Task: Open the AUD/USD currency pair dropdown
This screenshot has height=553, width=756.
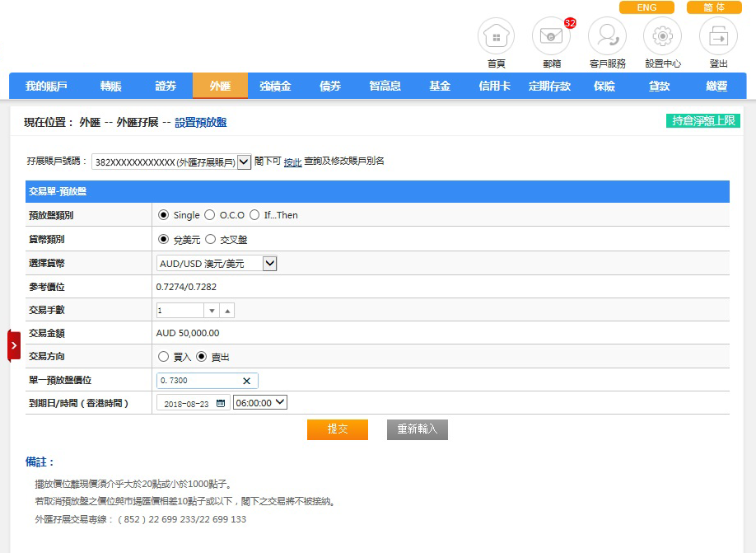Action: click(269, 264)
